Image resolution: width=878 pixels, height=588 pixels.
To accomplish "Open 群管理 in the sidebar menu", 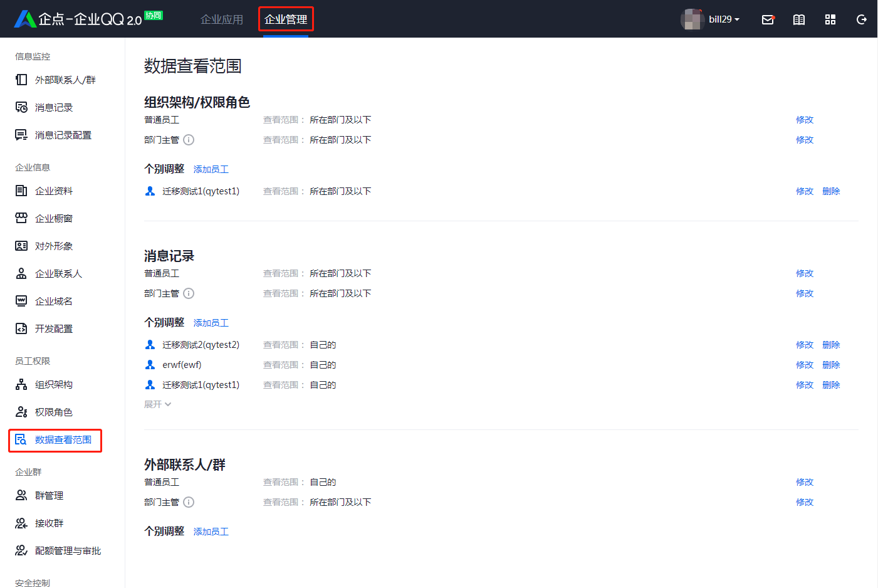I will point(49,495).
